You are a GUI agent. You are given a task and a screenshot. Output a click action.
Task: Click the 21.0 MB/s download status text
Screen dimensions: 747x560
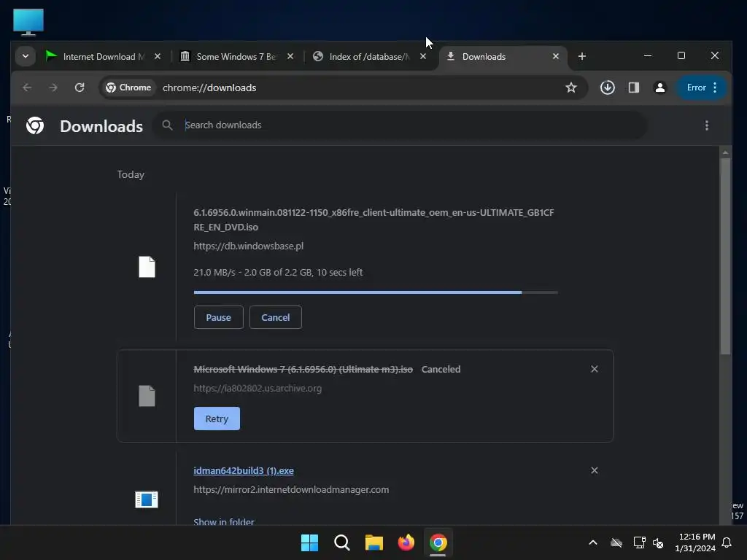(278, 273)
